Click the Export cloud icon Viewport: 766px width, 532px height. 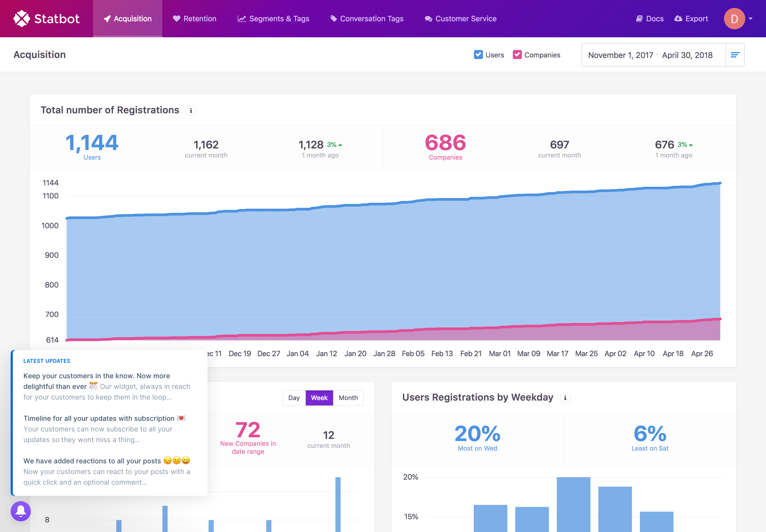(678, 19)
